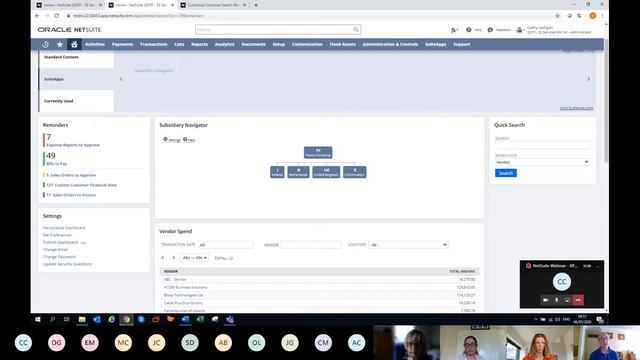The height and width of the screenshot is (360, 640).
Task: Open Chrome from the taskbar
Action: point(127,319)
